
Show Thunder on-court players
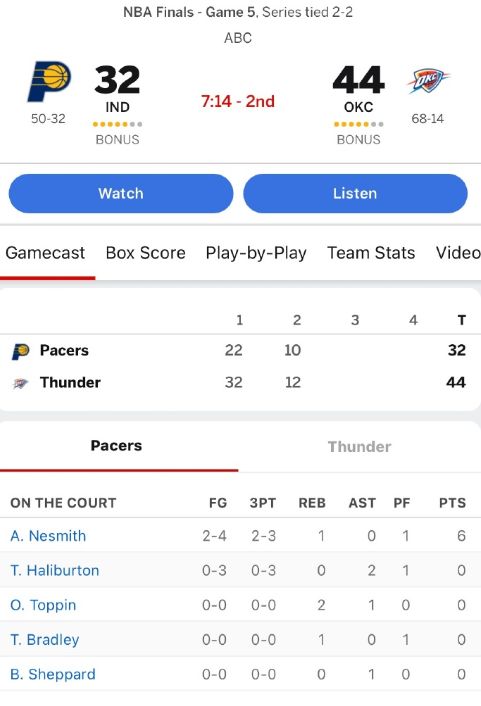359,447
